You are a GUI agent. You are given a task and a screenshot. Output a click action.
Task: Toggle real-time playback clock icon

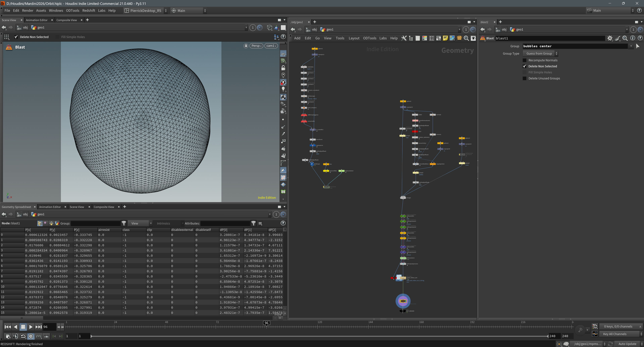click(x=31, y=336)
